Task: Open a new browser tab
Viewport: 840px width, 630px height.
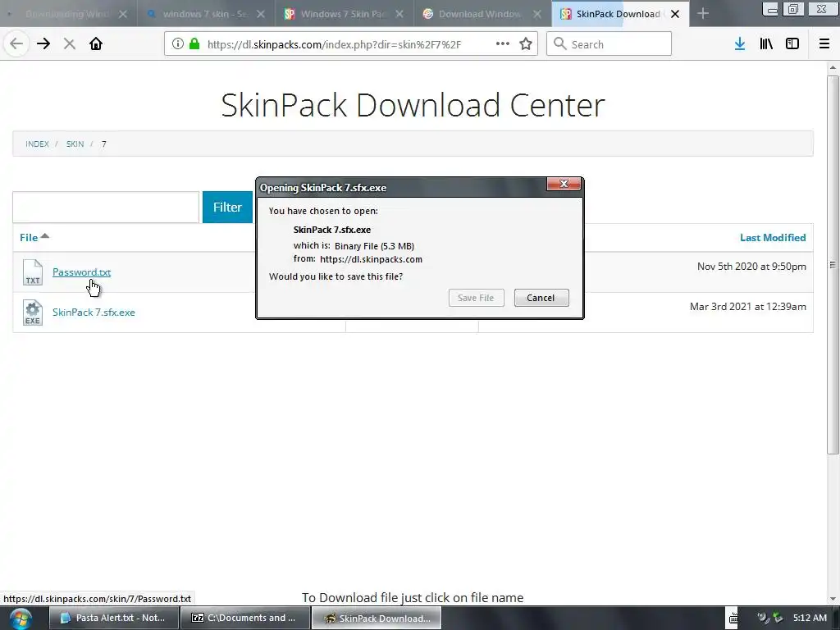Action: coord(703,13)
